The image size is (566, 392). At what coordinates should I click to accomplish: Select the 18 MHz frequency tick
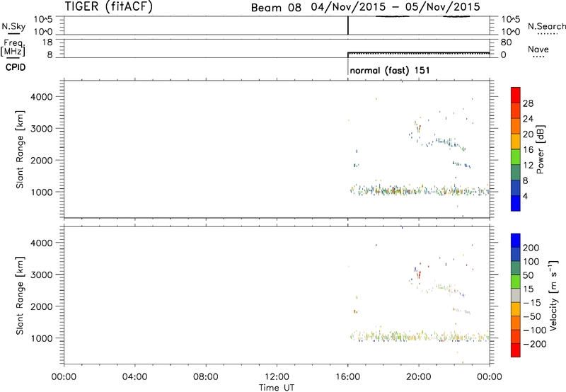click(x=47, y=42)
